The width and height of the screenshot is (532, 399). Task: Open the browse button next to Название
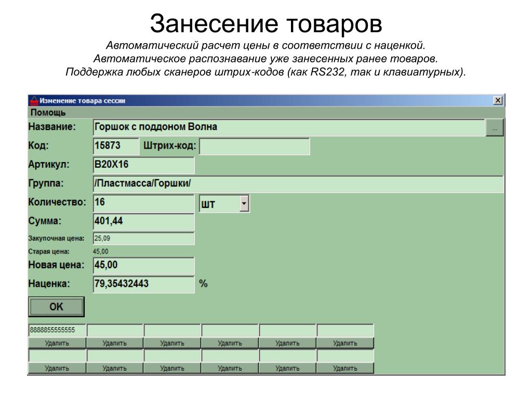pos(495,128)
